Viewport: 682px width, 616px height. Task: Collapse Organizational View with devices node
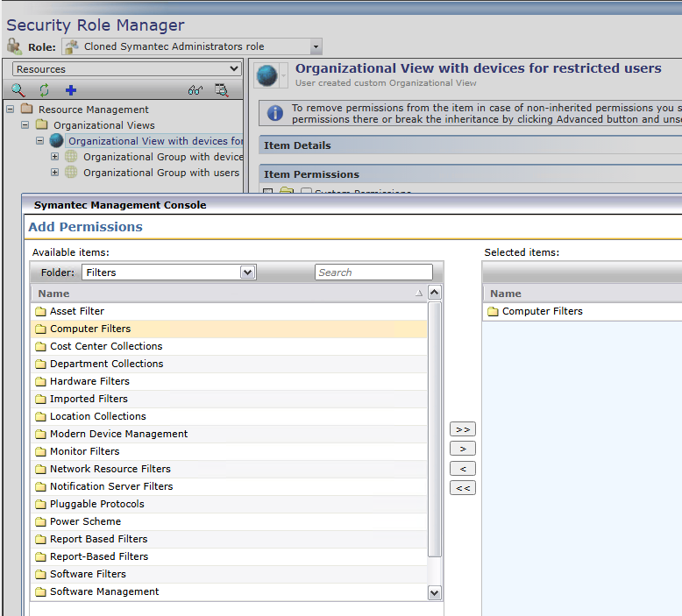[40, 141]
